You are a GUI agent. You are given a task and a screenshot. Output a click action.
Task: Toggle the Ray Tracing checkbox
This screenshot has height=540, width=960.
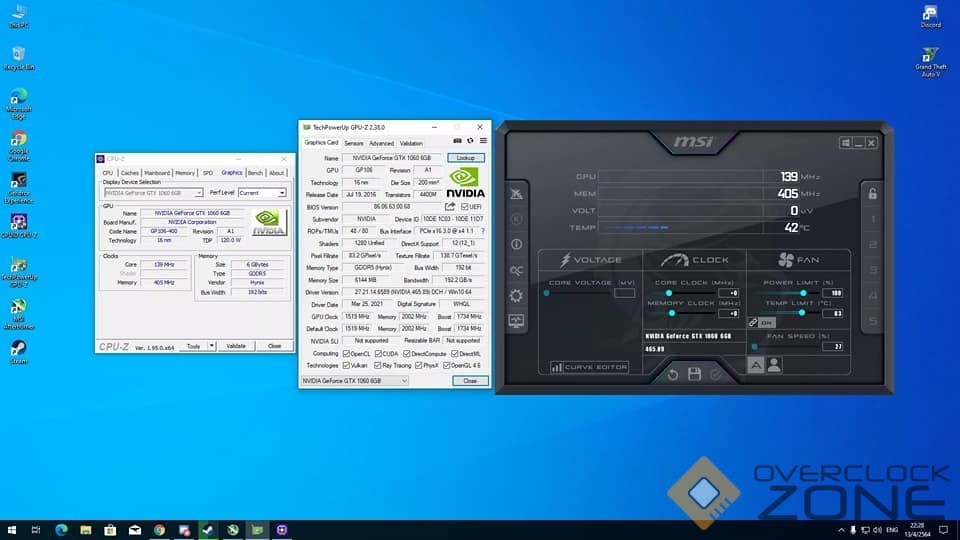click(x=376, y=366)
